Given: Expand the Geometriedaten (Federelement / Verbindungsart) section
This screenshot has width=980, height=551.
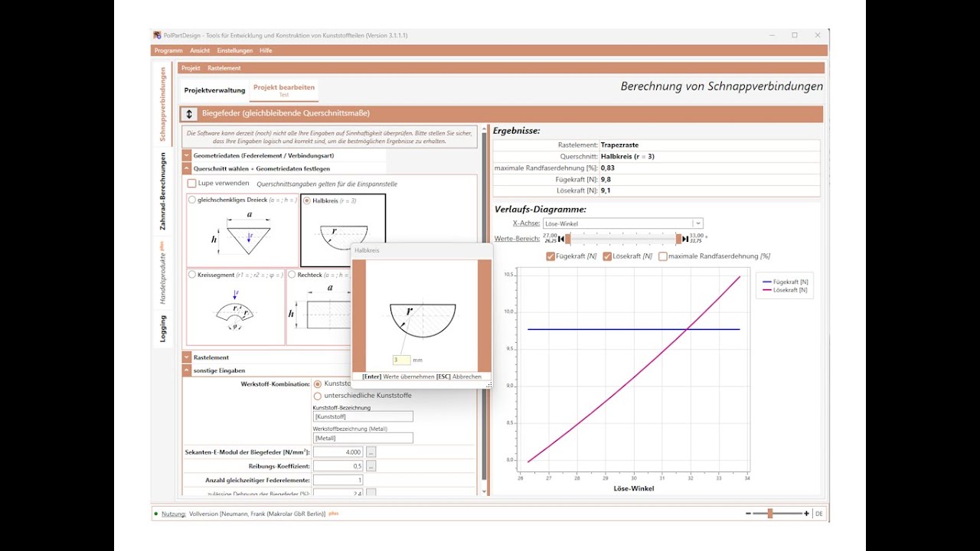Looking at the screenshot, I should pyautogui.click(x=187, y=155).
